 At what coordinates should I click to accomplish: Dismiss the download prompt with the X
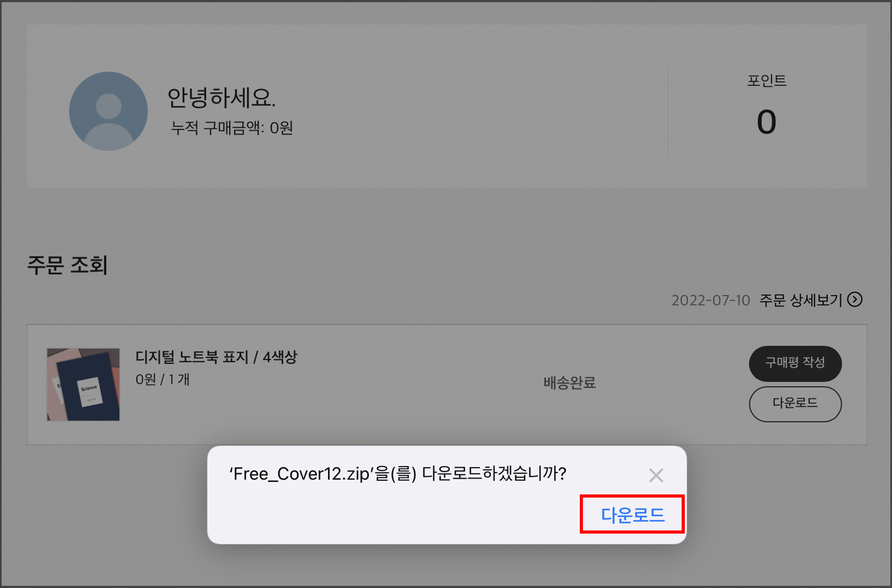click(x=656, y=475)
